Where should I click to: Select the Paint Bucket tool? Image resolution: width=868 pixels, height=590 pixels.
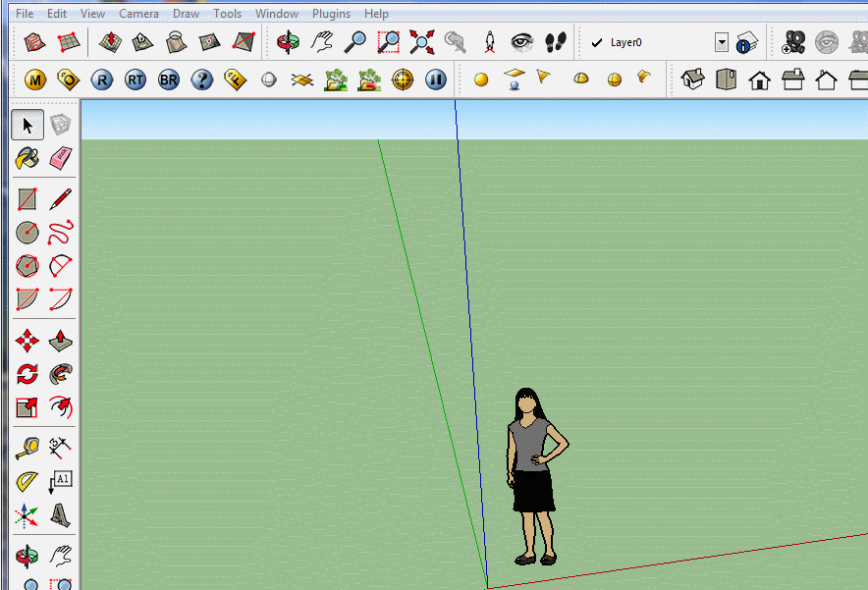tap(27, 158)
